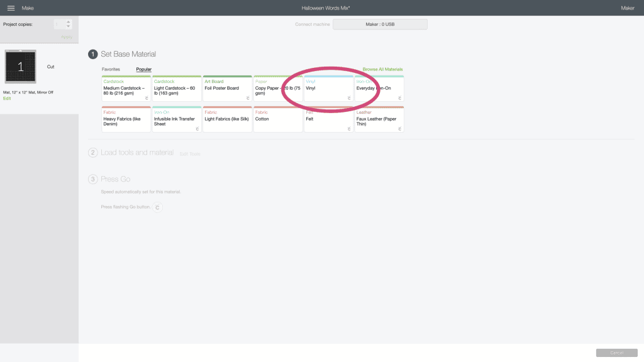
Task: Click the Cricut icon on Faux Leather card
Action: 399,129
